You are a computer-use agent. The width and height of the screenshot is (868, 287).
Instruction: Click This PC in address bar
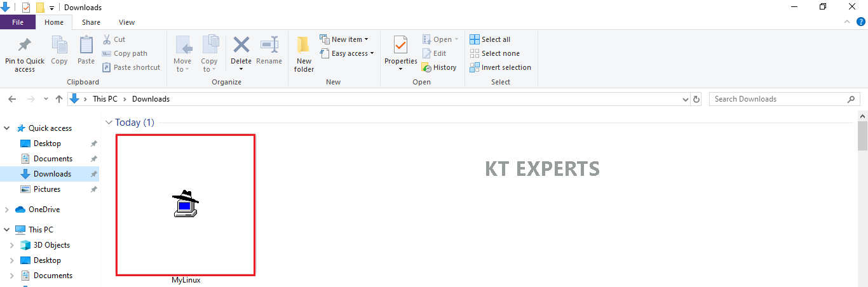pos(105,99)
